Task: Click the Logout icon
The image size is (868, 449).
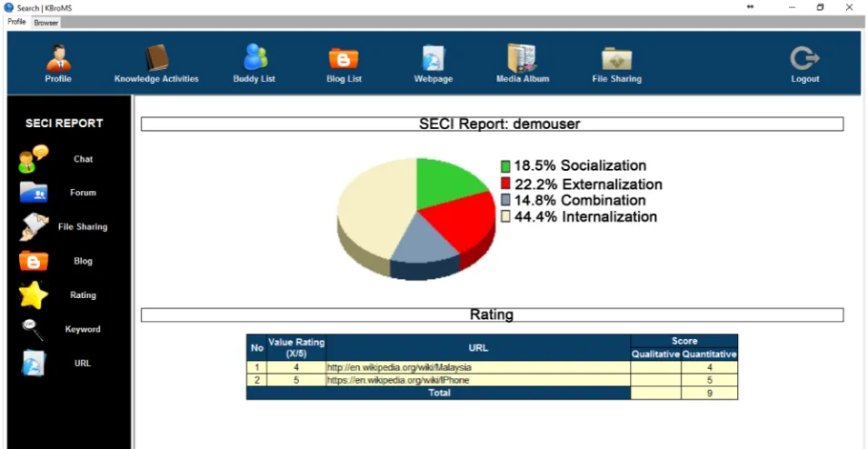Action: (804, 58)
